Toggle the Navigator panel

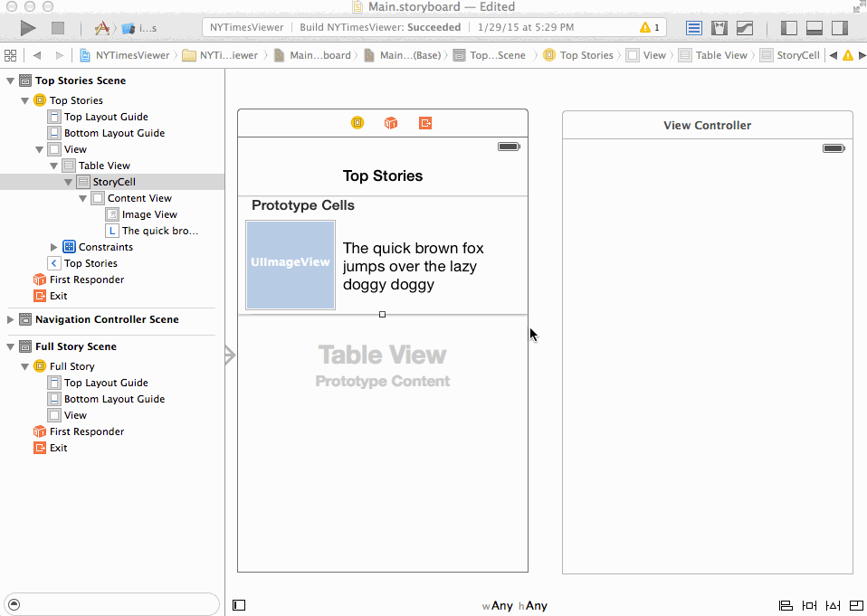click(x=789, y=28)
